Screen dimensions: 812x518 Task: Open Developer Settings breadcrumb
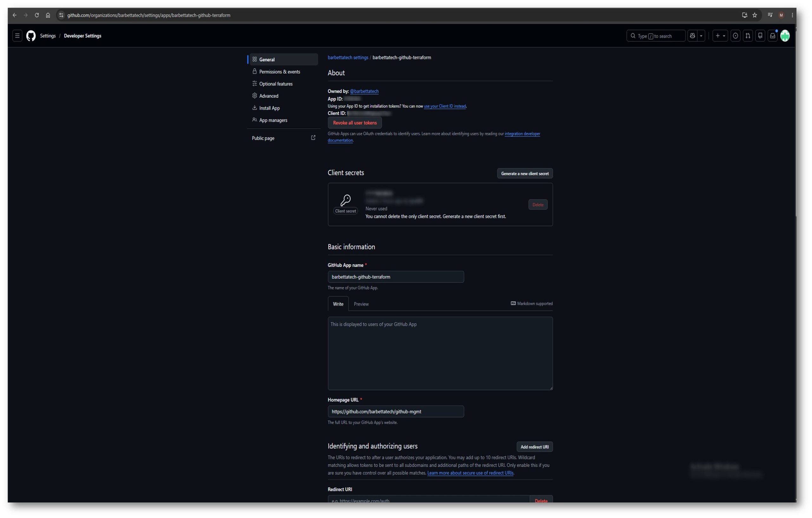[82, 36]
